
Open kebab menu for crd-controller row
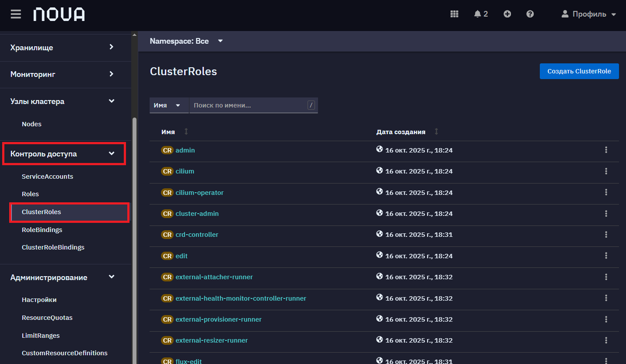(606, 234)
